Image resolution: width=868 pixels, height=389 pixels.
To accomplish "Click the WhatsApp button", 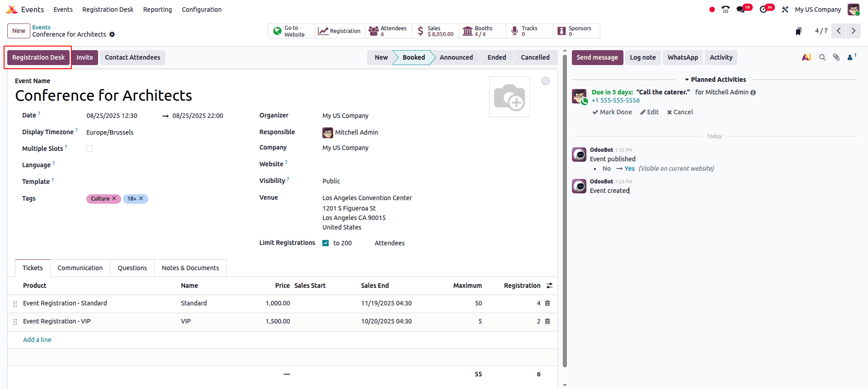I will pos(683,57).
